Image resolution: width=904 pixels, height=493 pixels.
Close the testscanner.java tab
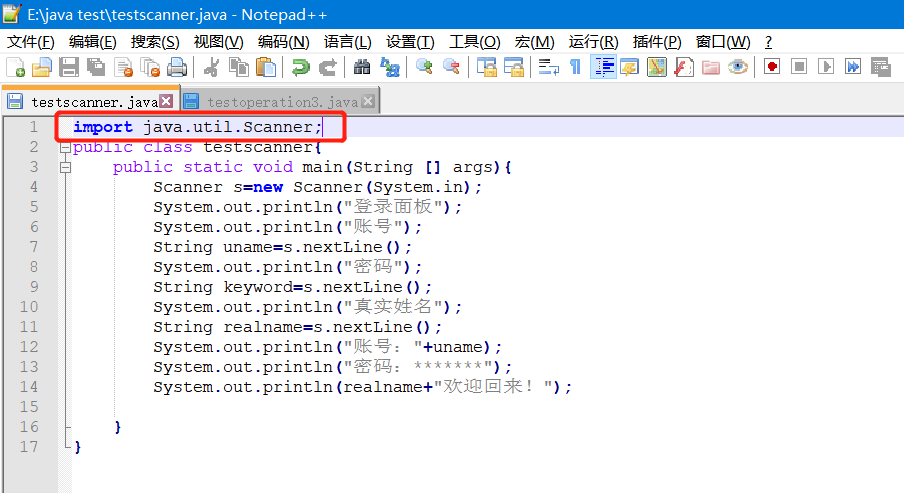click(x=166, y=101)
